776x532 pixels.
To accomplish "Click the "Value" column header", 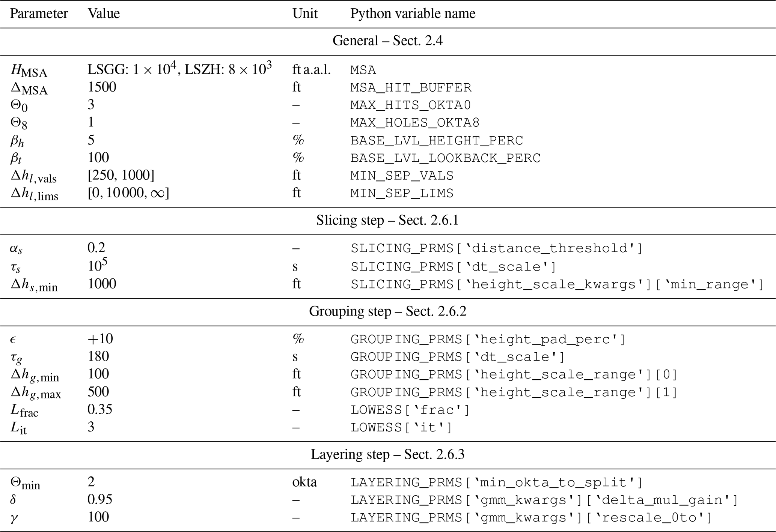I will [x=104, y=14].
